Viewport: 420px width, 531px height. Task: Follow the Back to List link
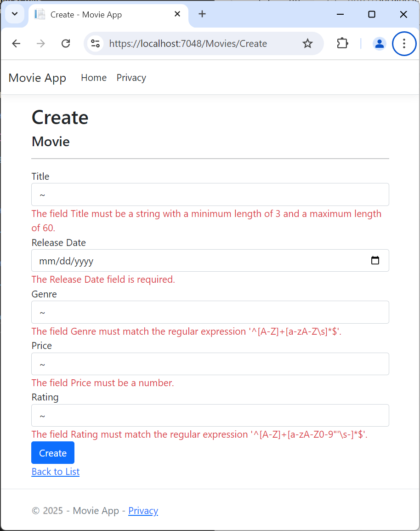(55, 471)
